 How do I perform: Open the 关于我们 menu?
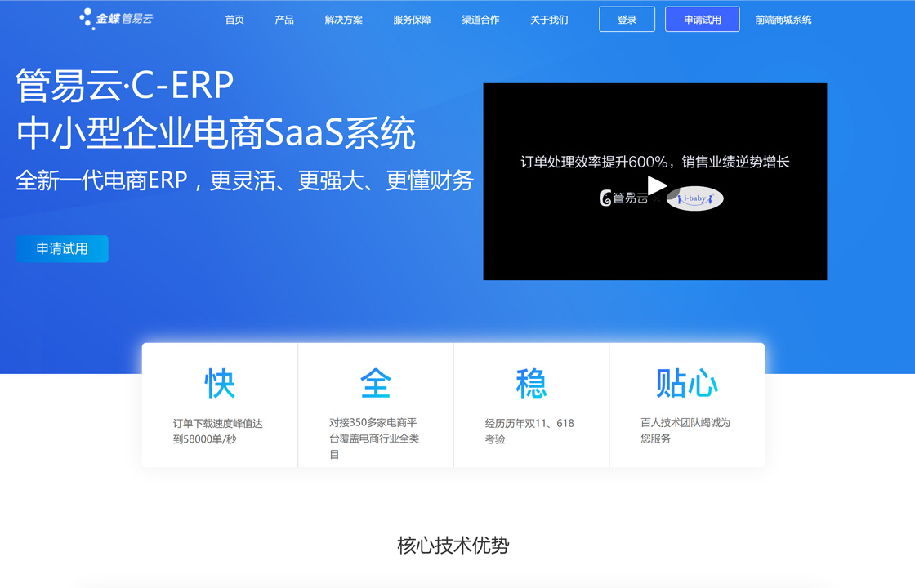click(549, 20)
